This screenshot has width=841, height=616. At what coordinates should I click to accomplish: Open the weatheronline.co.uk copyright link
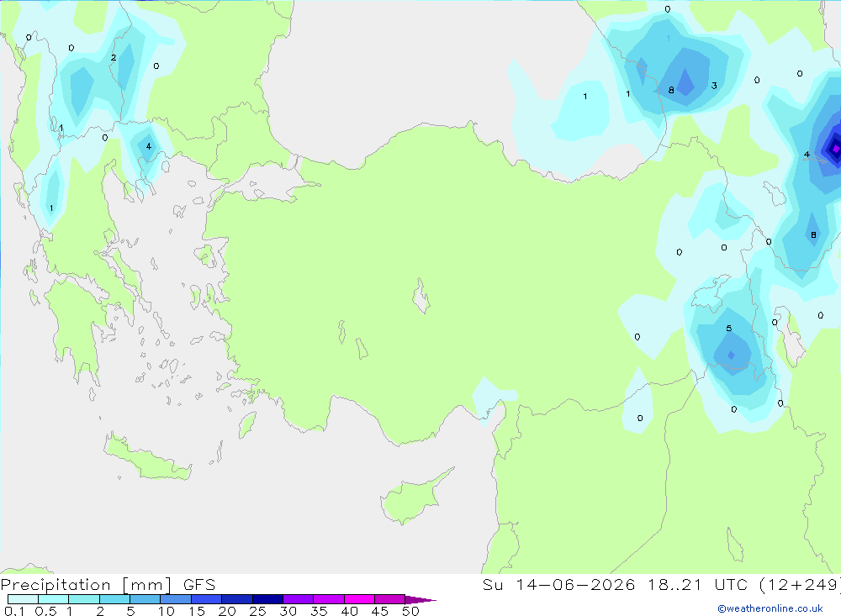(x=770, y=608)
